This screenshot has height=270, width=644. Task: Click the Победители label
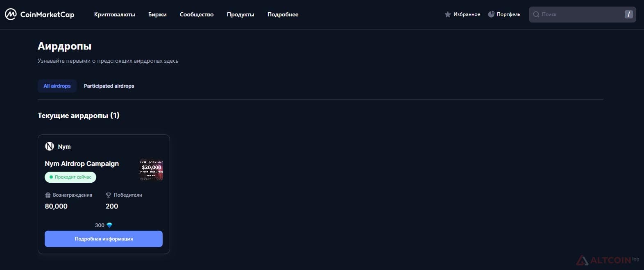pos(128,195)
